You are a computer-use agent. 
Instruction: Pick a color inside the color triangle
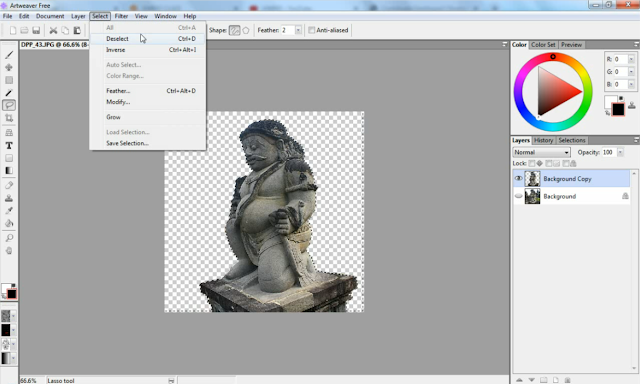click(554, 92)
